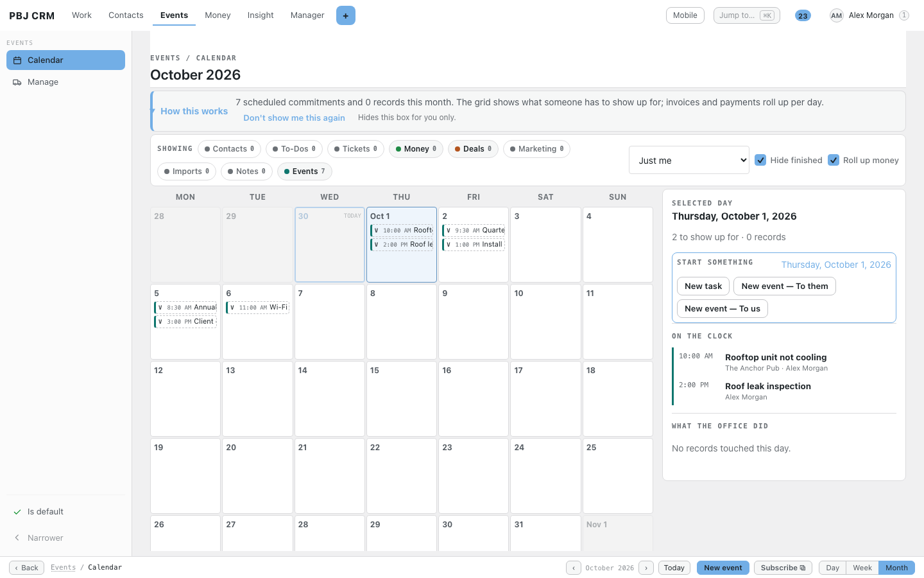Image resolution: width=924 pixels, height=578 pixels.
Task: Open the Events top menu
Action: pyautogui.click(x=174, y=15)
